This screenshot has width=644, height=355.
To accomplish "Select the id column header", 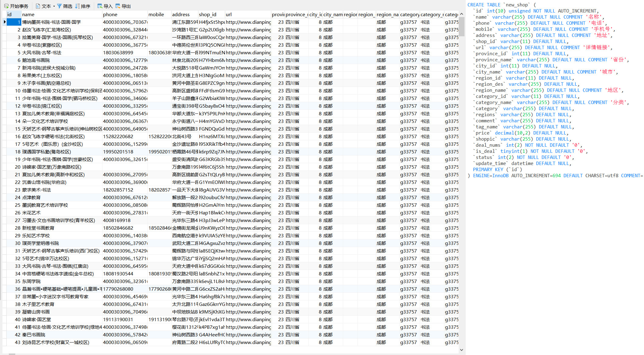I will [x=14, y=14].
